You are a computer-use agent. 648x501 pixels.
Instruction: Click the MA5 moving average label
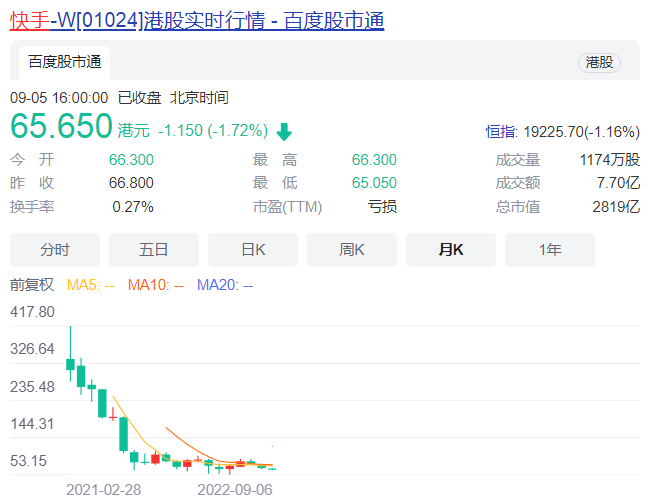coord(91,285)
